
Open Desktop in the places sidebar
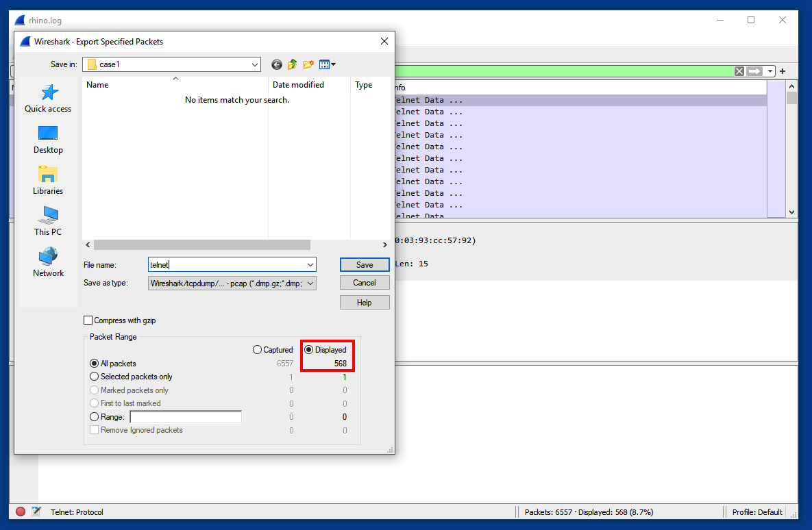[48, 140]
